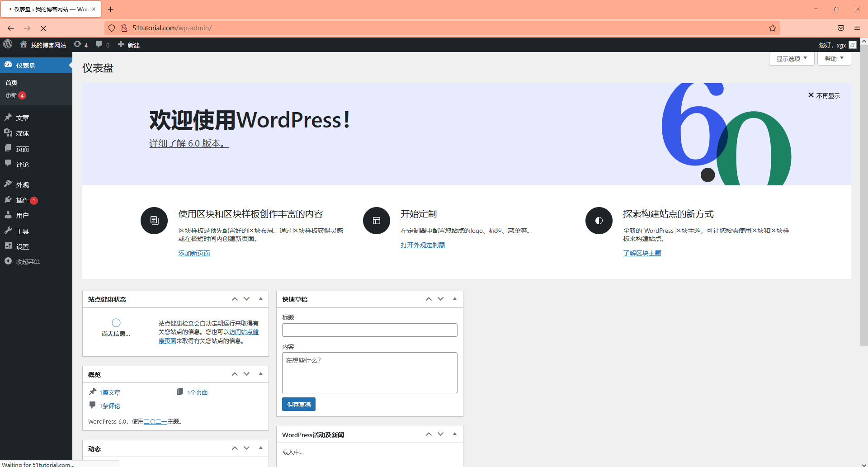Open Pocket save icon in toolbar
Image resolution: width=868 pixels, height=467 pixels.
(x=841, y=28)
